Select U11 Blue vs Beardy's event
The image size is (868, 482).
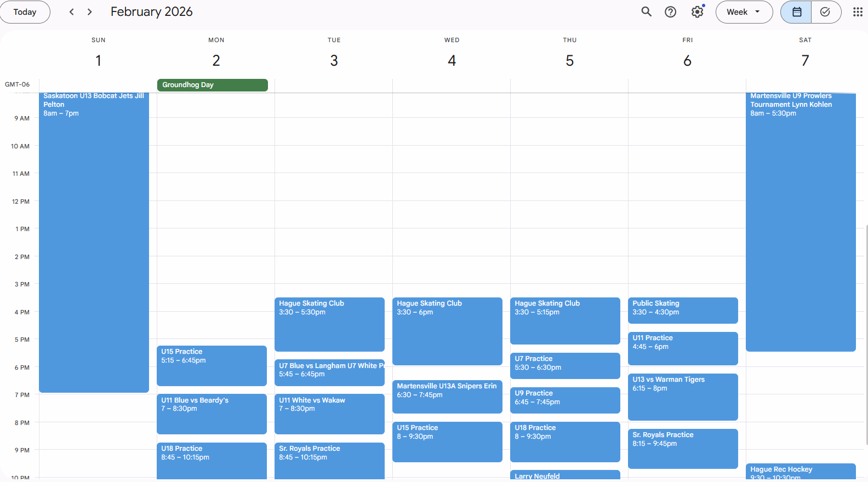(212, 414)
